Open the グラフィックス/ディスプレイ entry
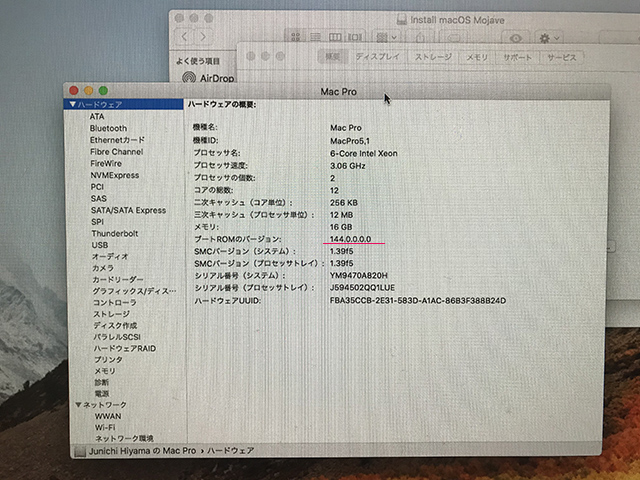640x480 pixels. coord(134,291)
